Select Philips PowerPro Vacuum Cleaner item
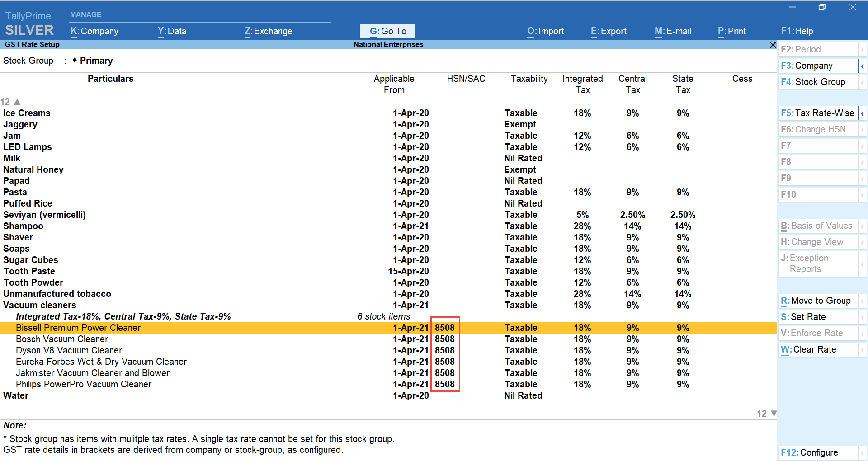 pyautogui.click(x=388, y=384)
